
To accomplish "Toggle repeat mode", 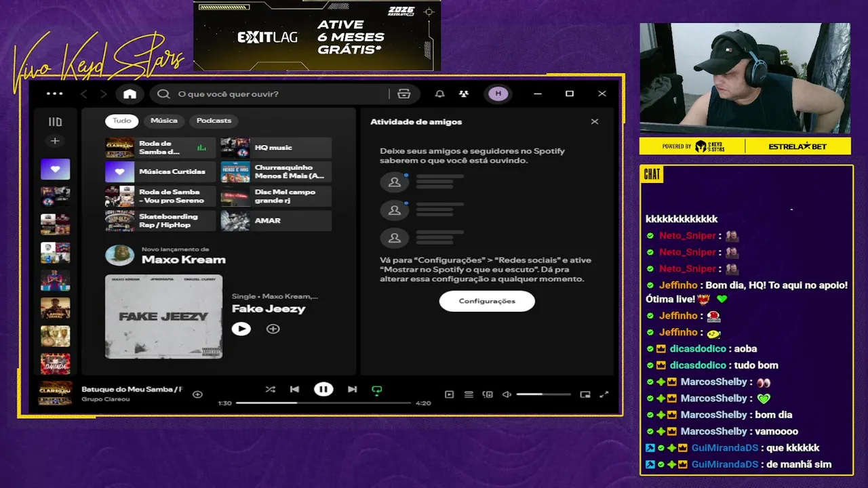I will tap(377, 390).
